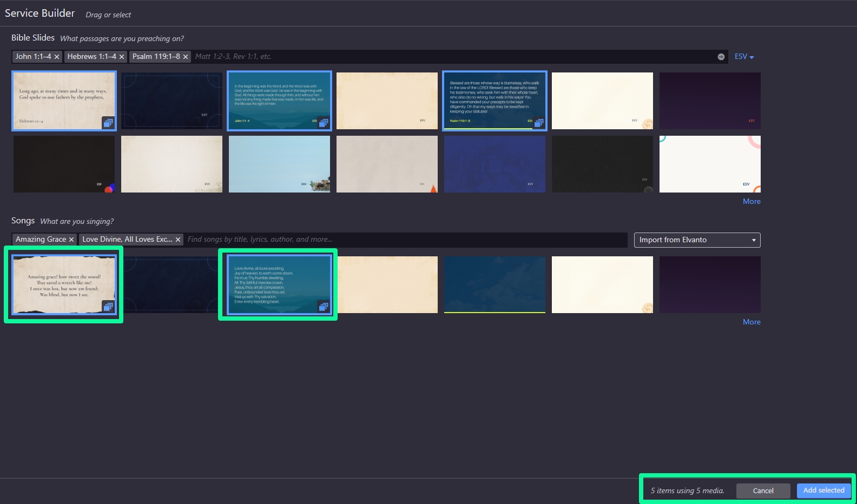Remove the Psalm 119:1–8 passage tag
The height and width of the screenshot is (504, 857).
point(186,57)
